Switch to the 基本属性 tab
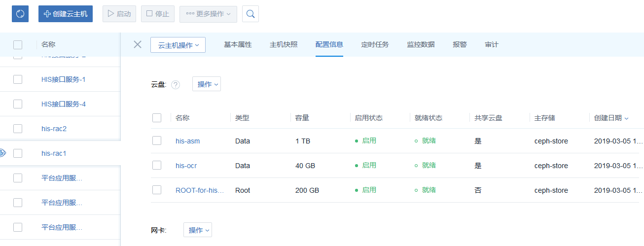The height and width of the screenshot is (246, 644). [x=238, y=44]
